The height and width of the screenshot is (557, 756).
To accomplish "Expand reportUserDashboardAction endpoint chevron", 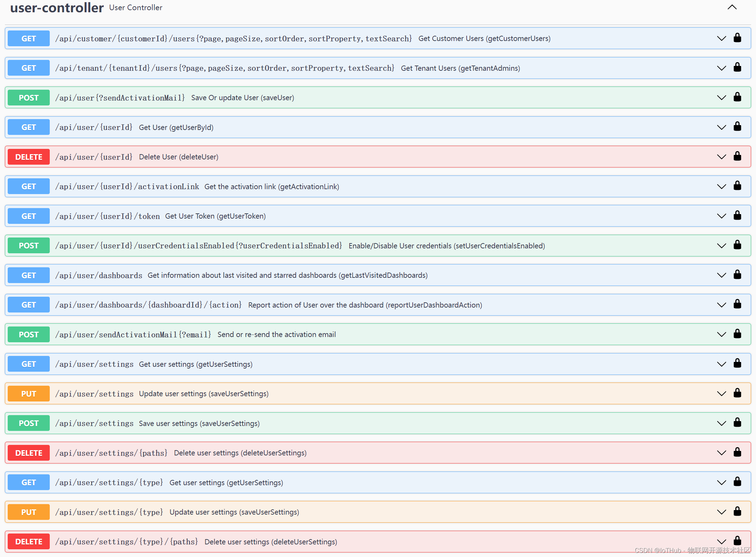I will 721,305.
